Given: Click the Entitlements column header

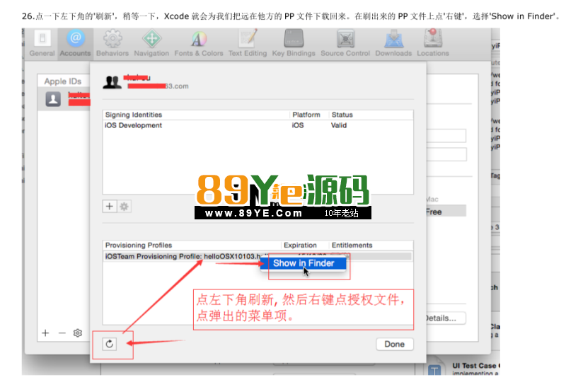Looking at the screenshot, I should 352,246.
